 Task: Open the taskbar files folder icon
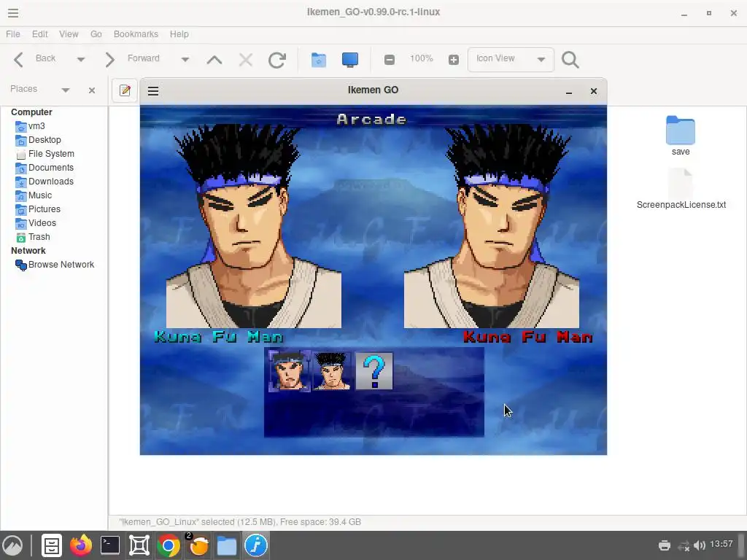[x=227, y=545]
